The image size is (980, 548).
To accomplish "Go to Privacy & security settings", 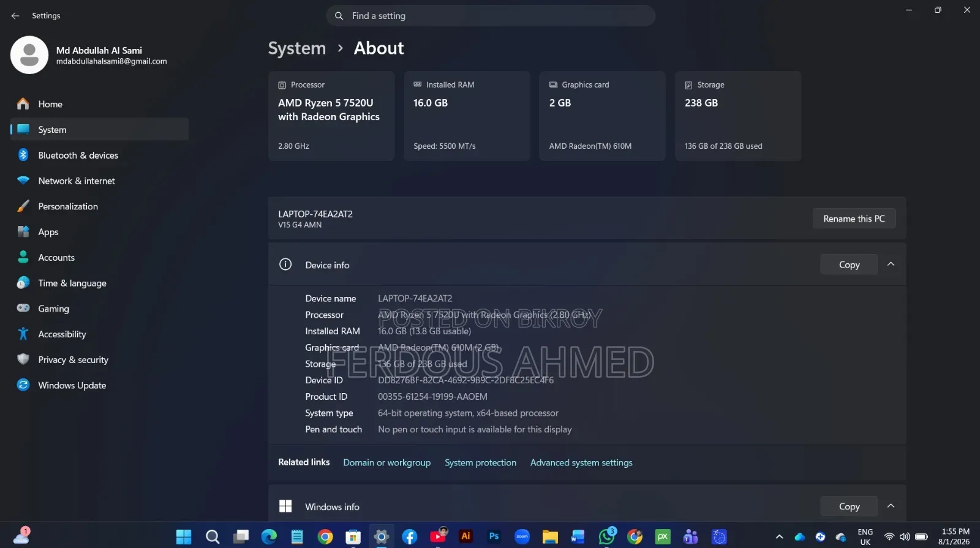I will pyautogui.click(x=99, y=360).
